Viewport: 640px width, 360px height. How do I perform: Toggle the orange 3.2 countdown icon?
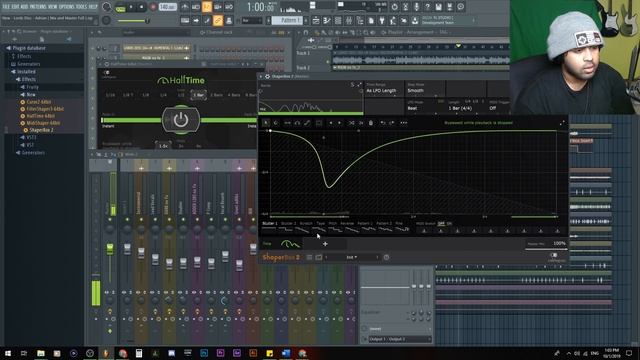(207, 7)
